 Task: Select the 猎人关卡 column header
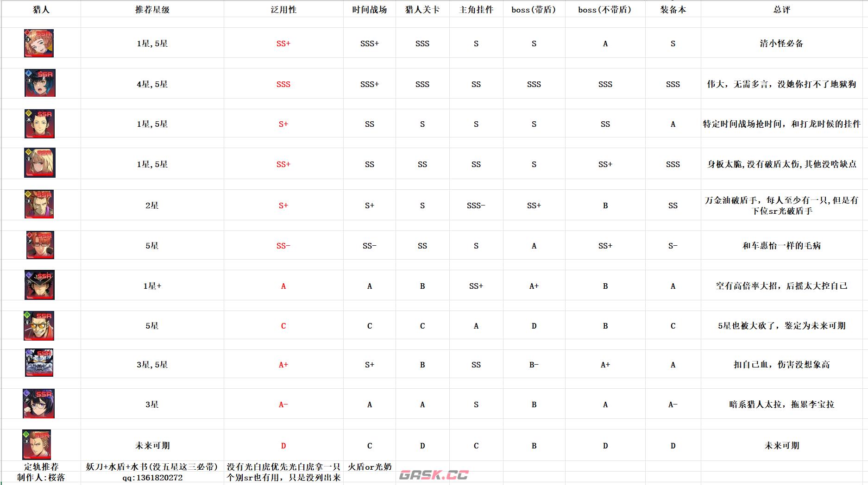pos(422,10)
